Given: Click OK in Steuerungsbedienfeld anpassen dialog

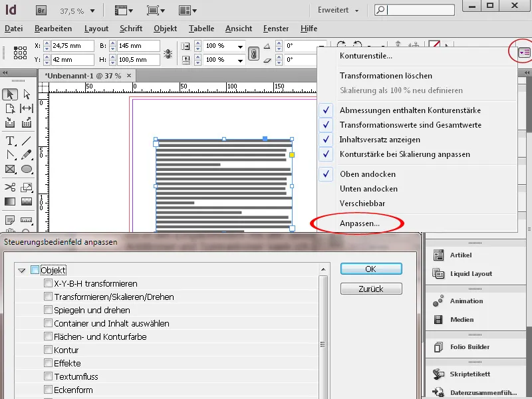Looking at the screenshot, I should point(371,269).
